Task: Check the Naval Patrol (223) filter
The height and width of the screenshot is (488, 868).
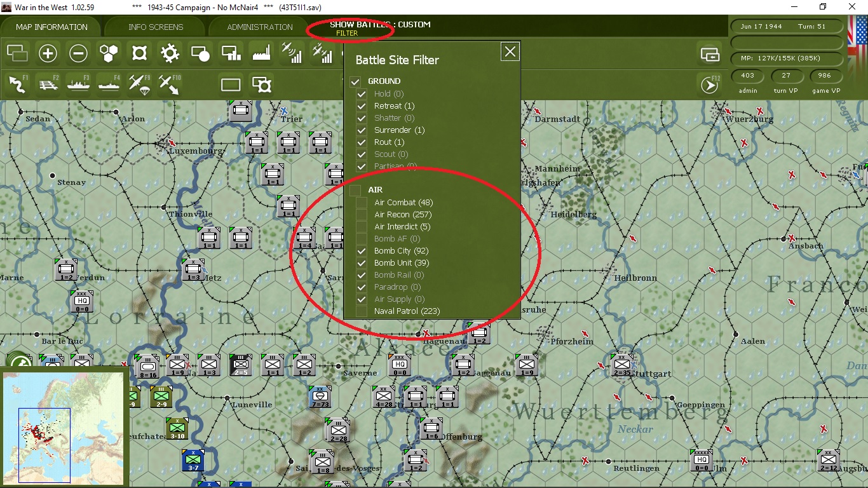Action: 362,311
